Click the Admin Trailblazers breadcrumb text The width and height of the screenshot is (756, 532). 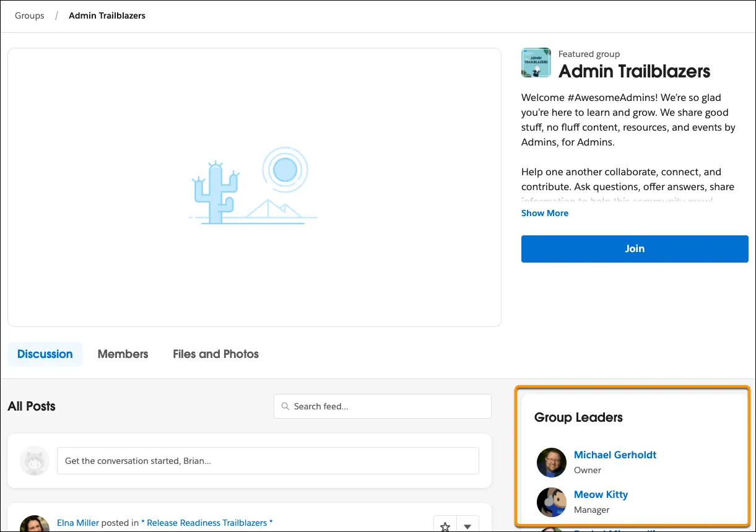coord(107,15)
